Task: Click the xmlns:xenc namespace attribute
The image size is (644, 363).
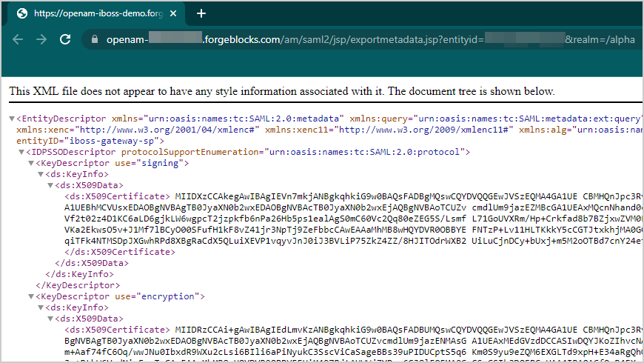Action: 138,130
